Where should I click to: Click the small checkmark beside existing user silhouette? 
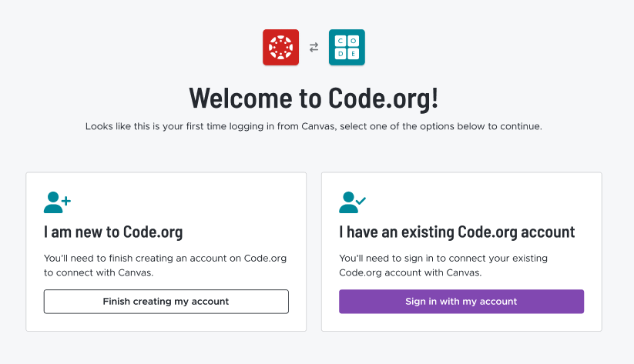tap(361, 200)
